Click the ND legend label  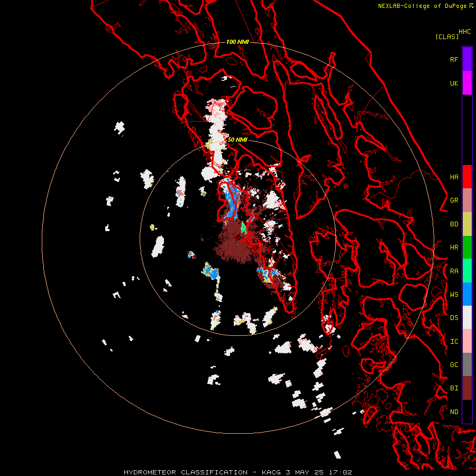coord(454,412)
